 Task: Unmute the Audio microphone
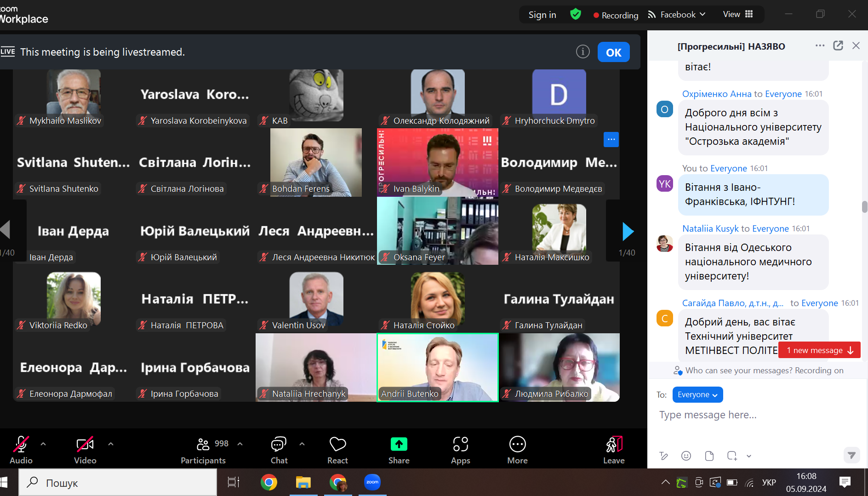pyautogui.click(x=21, y=450)
